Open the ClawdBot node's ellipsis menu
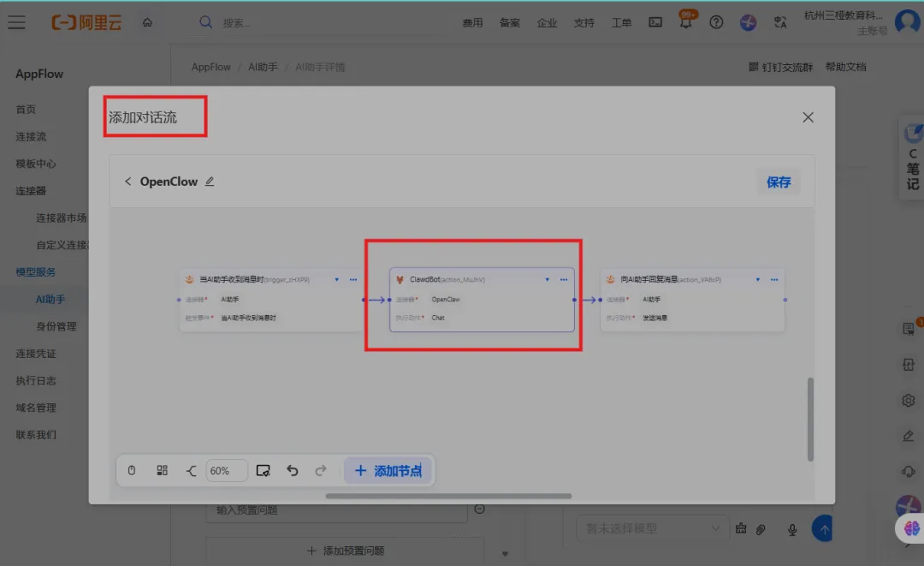Image resolution: width=924 pixels, height=566 pixels. [x=564, y=279]
